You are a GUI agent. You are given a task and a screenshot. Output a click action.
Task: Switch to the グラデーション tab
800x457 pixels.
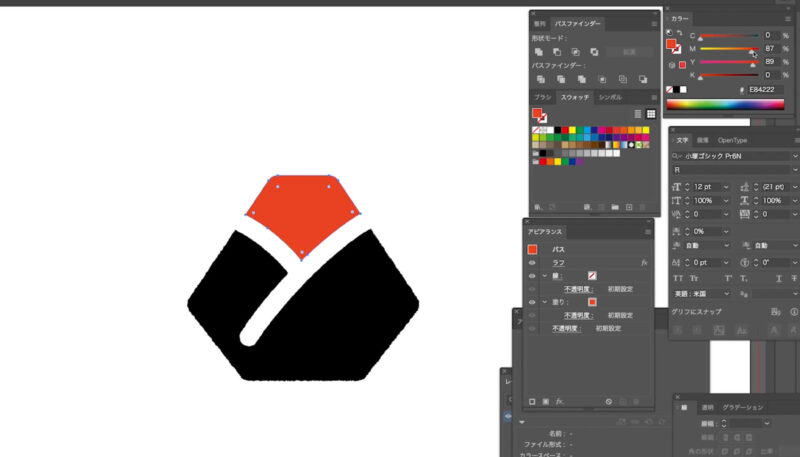[x=743, y=407]
